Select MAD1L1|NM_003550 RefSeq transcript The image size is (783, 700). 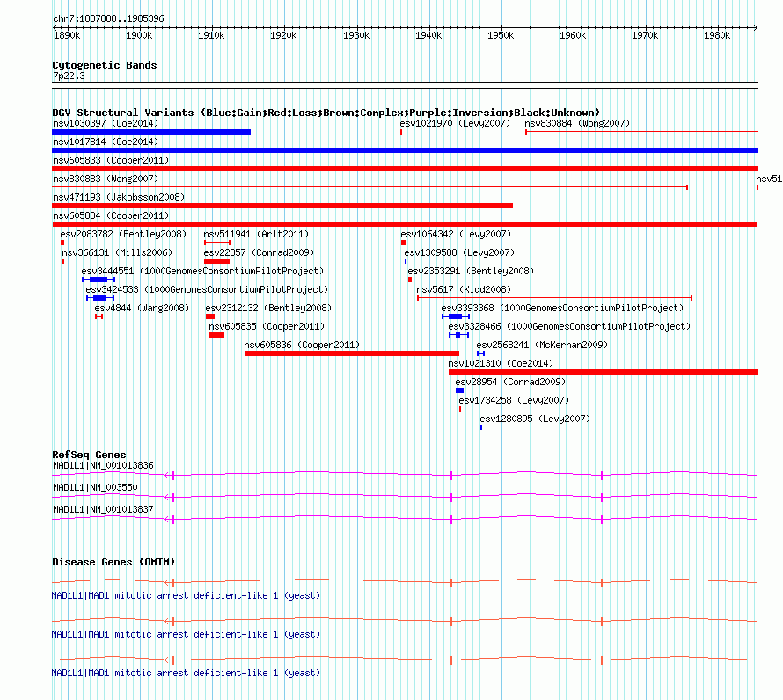(95, 488)
